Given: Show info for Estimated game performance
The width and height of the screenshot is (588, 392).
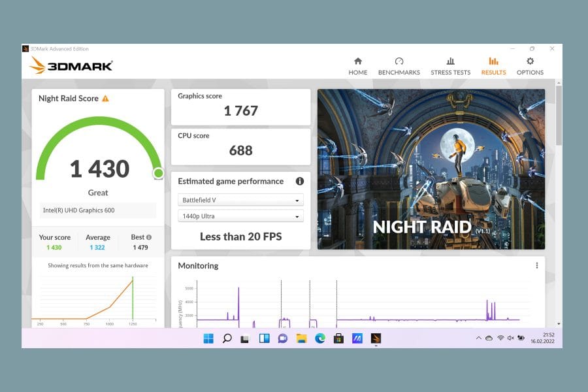Looking at the screenshot, I should point(300,181).
